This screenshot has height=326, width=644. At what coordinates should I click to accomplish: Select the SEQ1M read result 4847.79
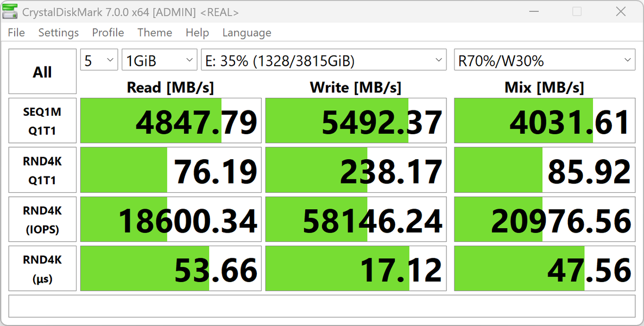click(171, 121)
